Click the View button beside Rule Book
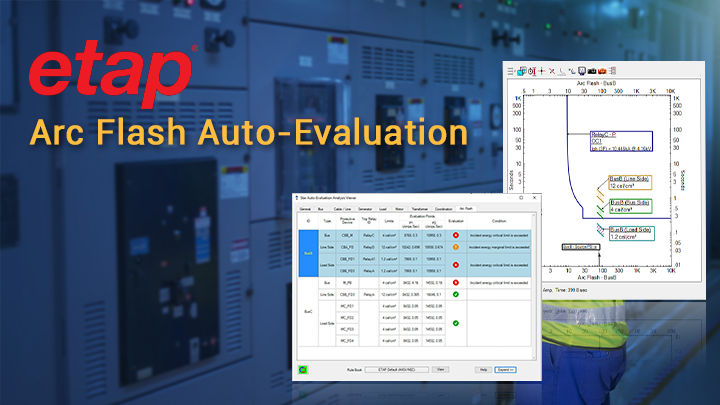 440,370
